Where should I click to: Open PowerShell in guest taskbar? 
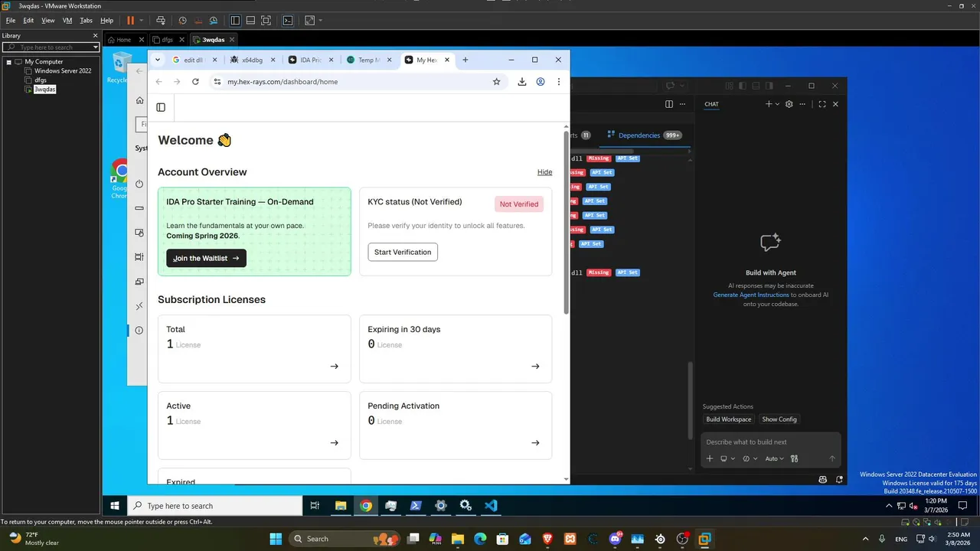(416, 506)
